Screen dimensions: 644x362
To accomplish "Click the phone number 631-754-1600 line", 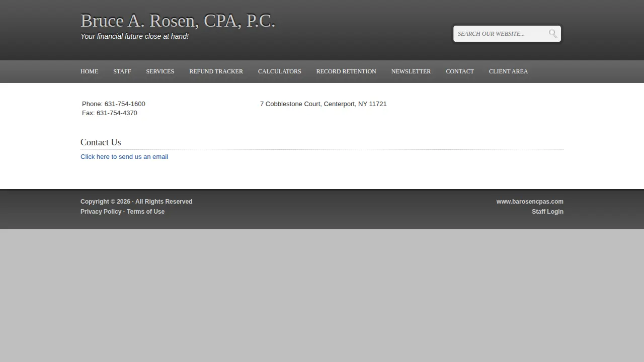I will 114,104.
